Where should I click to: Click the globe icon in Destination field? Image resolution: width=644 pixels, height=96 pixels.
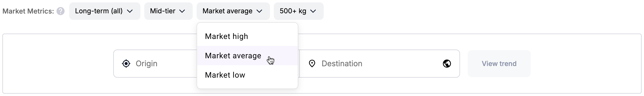(447, 64)
